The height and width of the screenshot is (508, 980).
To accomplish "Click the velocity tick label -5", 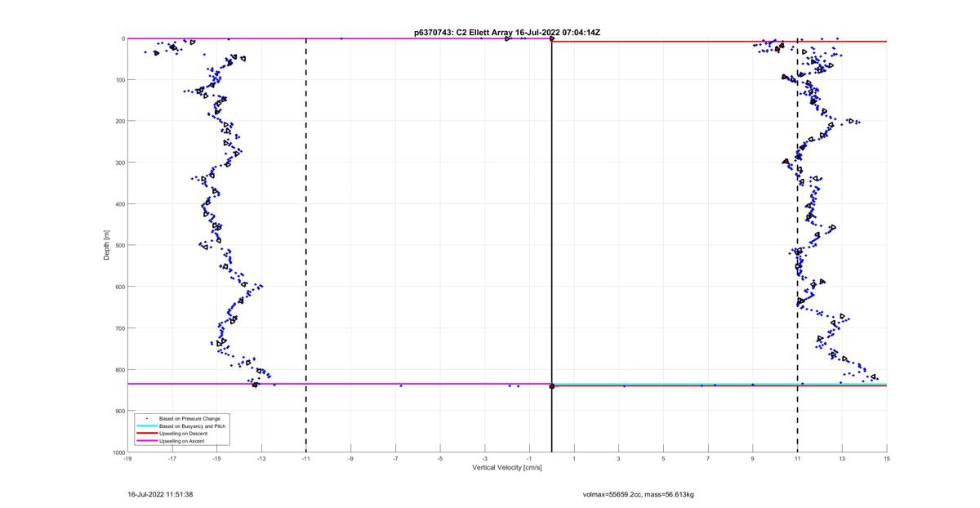I will point(440,459).
